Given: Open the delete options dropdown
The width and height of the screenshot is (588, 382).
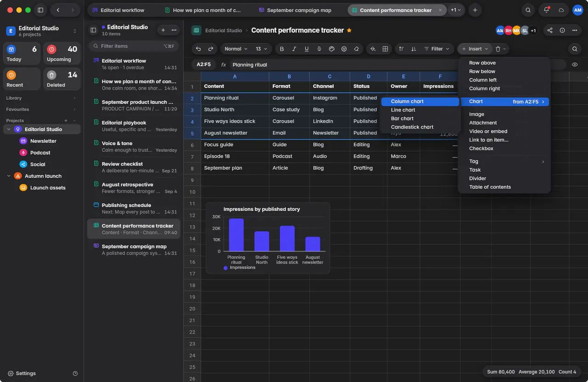Looking at the screenshot, I should click(501, 49).
